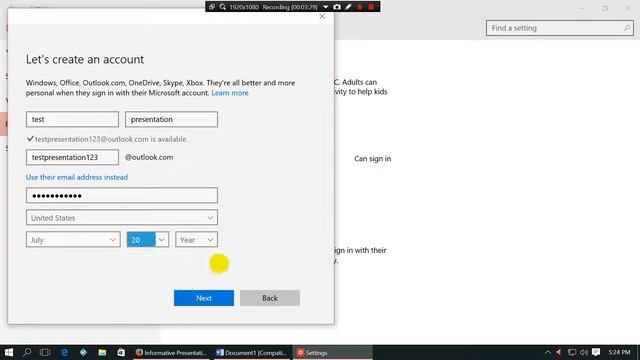Switch to Document1 Word taskbar item
640x360 pixels.
(252, 353)
